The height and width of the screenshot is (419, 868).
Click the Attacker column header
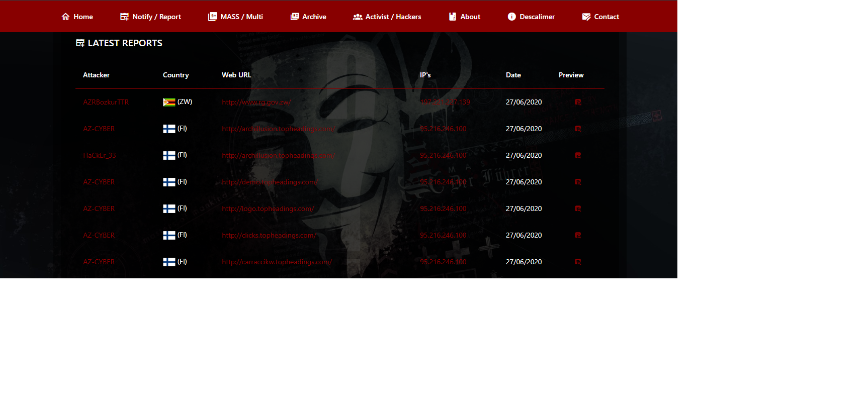click(x=96, y=75)
